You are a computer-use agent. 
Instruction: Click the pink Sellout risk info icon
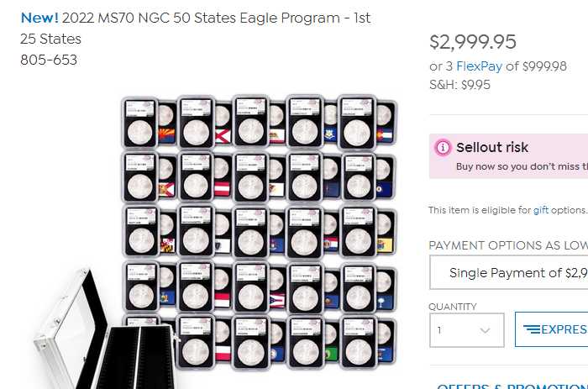[x=443, y=148]
